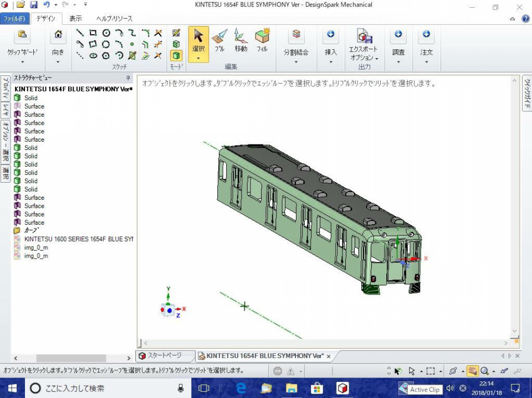Click the Move (移動) tool
The image size is (532, 398).
point(241,40)
